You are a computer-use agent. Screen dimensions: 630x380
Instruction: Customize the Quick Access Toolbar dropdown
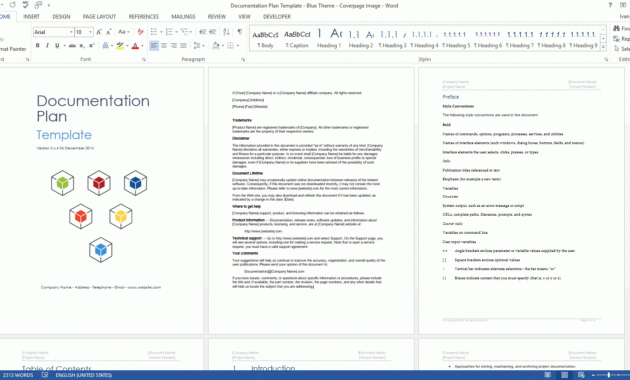[49, 5]
